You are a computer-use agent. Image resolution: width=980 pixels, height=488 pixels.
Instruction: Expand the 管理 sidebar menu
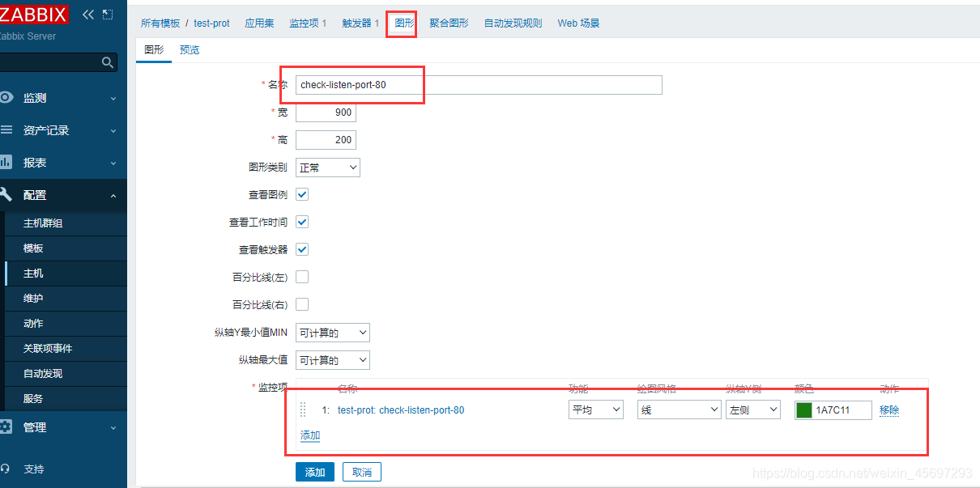(x=63, y=427)
